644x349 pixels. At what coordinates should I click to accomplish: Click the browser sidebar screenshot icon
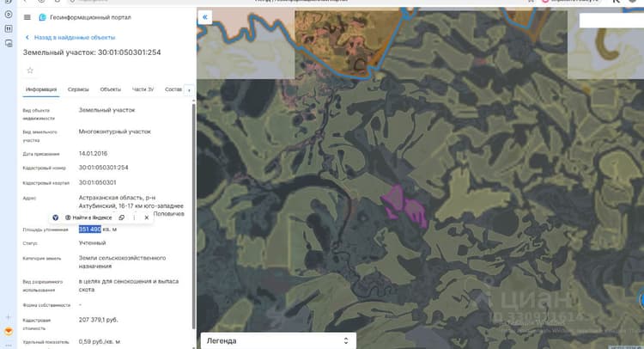pyautogui.click(x=9, y=43)
